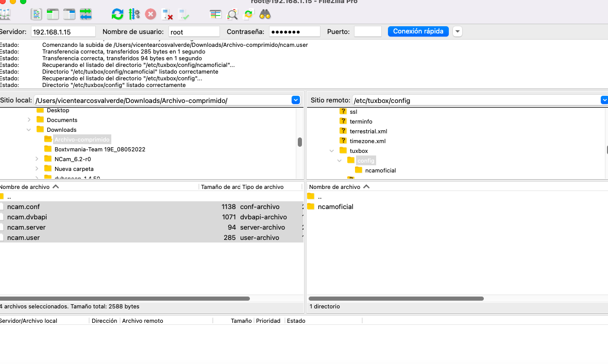Cancel the current operation with red X

tap(150, 14)
